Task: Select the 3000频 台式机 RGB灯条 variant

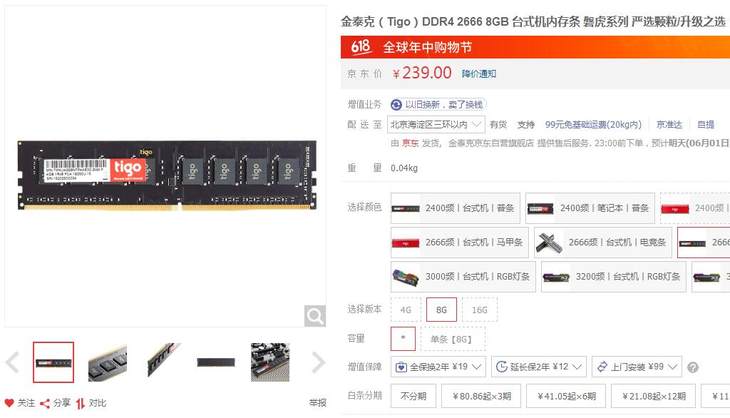Action: [x=463, y=276]
